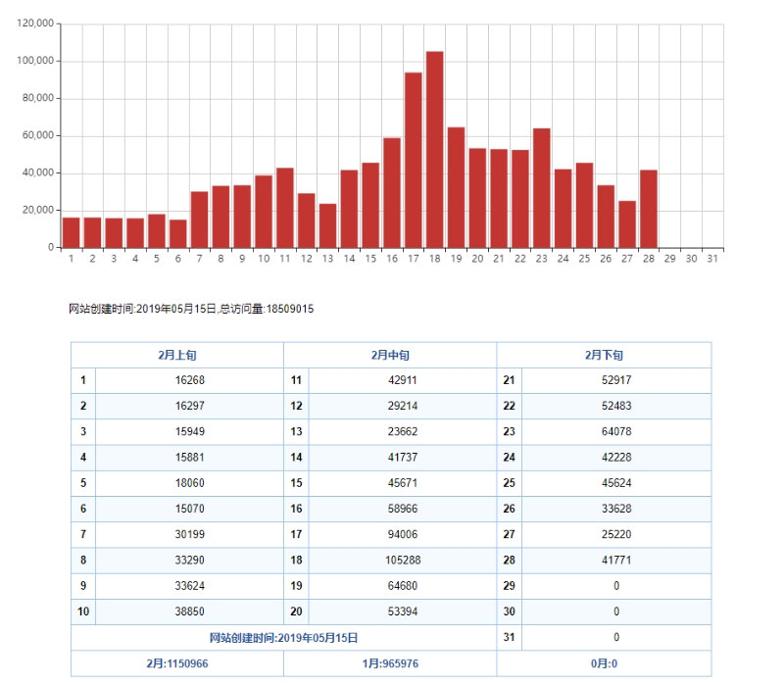The image size is (784, 685).
Task: Select the cell value 42911
Action: [403, 380]
